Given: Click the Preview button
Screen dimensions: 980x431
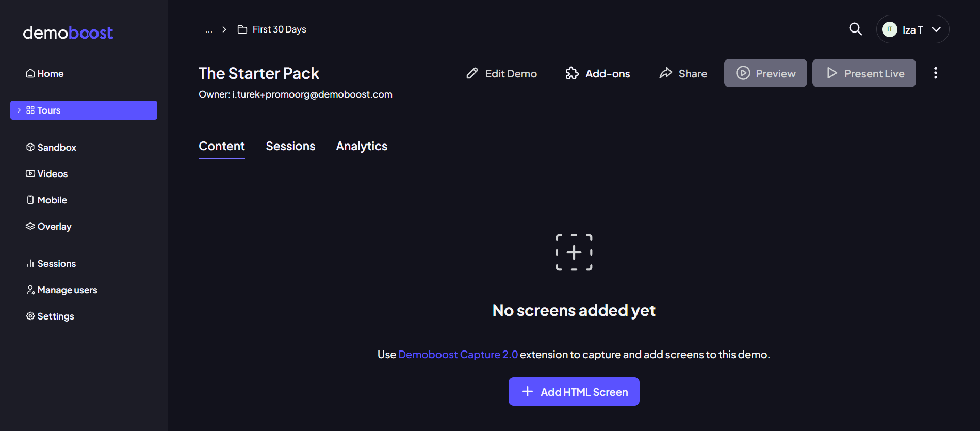Looking at the screenshot, I should pos(765,73).
